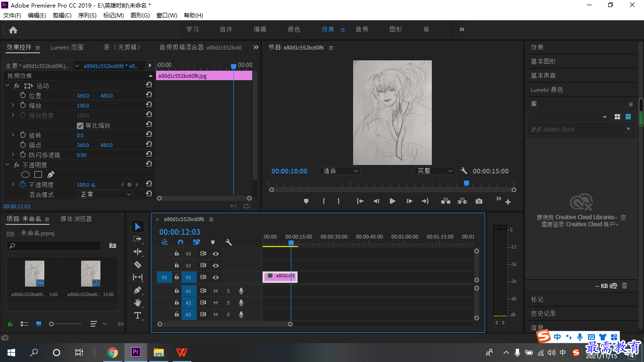
Task: Open 序列(S) menu
Action: click(87, 16)
